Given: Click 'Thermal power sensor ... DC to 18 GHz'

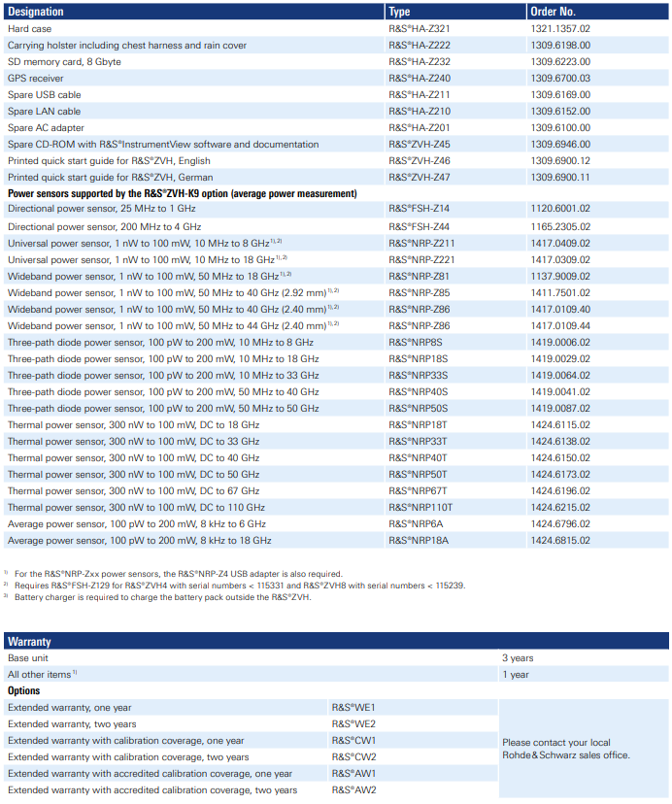Looking at the screenshot, I should (133, 424).
